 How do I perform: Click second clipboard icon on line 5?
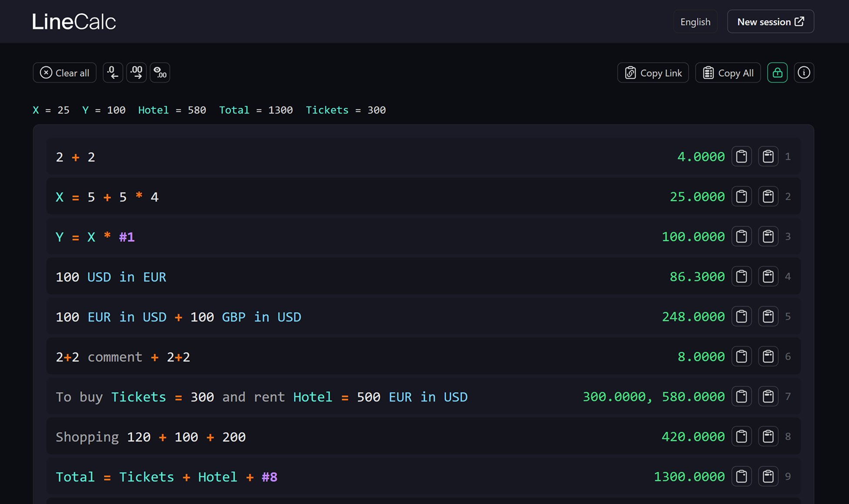click(x=768, y=316)
